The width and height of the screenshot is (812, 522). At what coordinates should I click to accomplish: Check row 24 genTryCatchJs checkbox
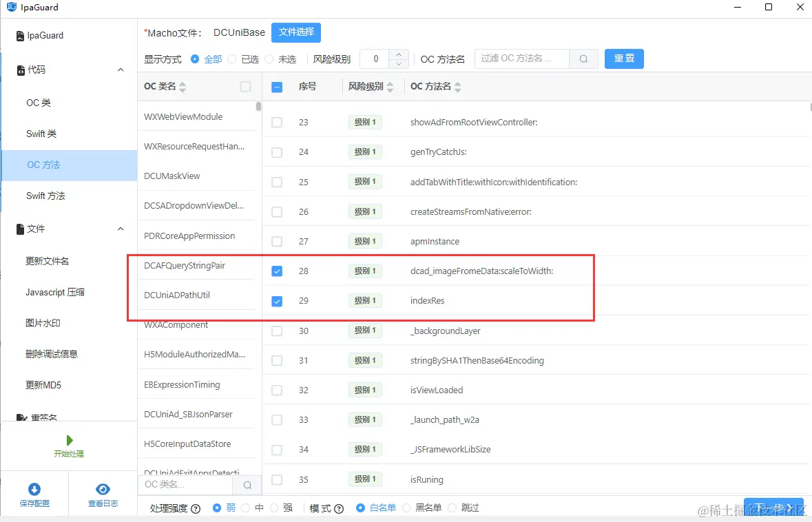(277, 152)
